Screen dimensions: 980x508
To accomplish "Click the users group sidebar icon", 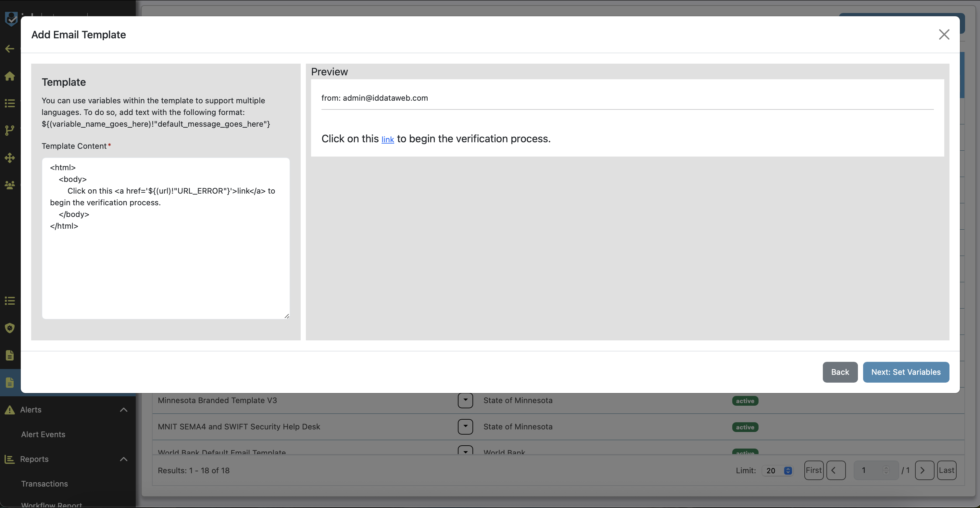I will [10, 185].
